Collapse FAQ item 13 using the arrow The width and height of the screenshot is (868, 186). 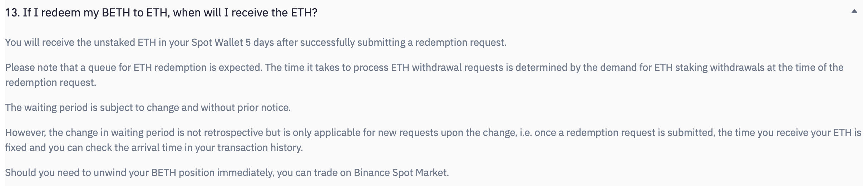click(x=854, y=12)
